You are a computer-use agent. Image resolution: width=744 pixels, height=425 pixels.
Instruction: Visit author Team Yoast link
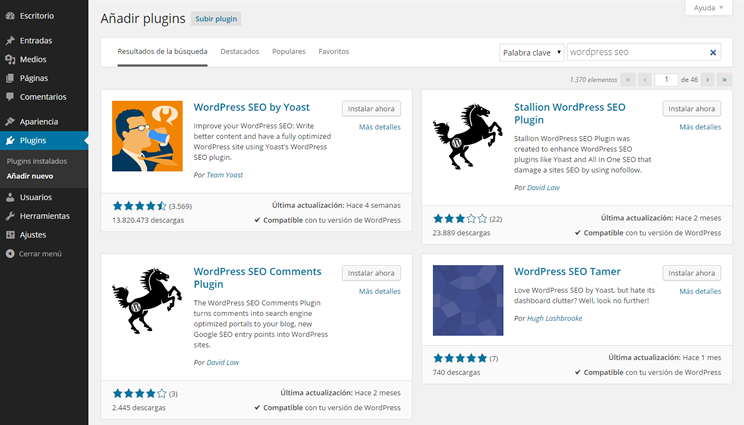(224, 175)
